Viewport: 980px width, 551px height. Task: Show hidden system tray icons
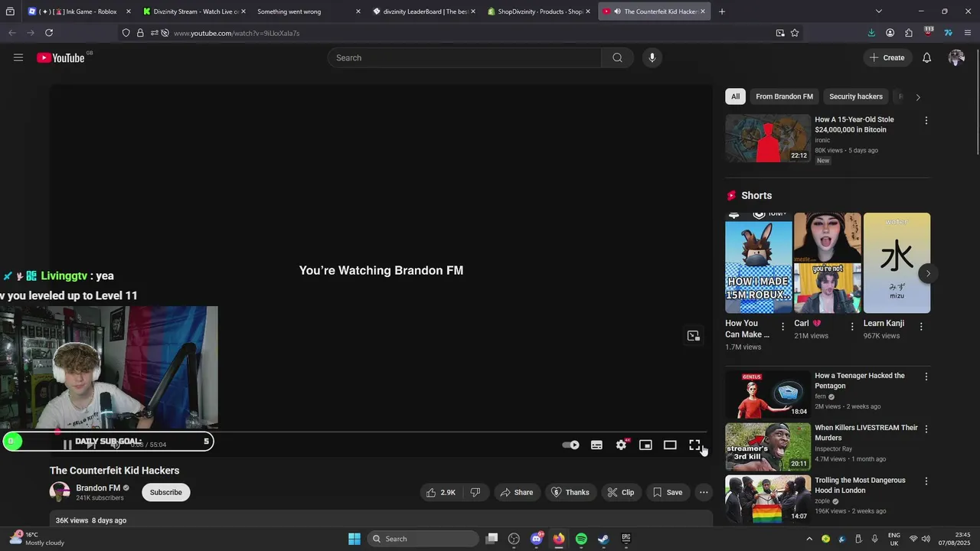click(809, 539)
